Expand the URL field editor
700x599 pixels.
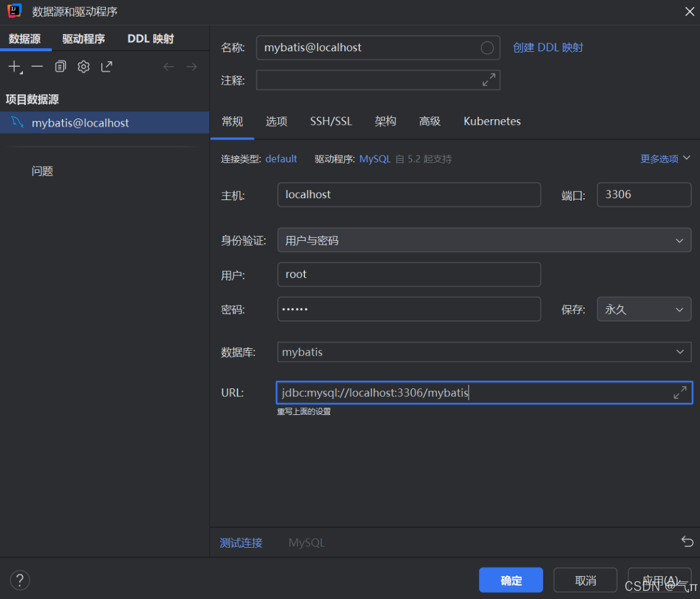[x=680, y=393]
